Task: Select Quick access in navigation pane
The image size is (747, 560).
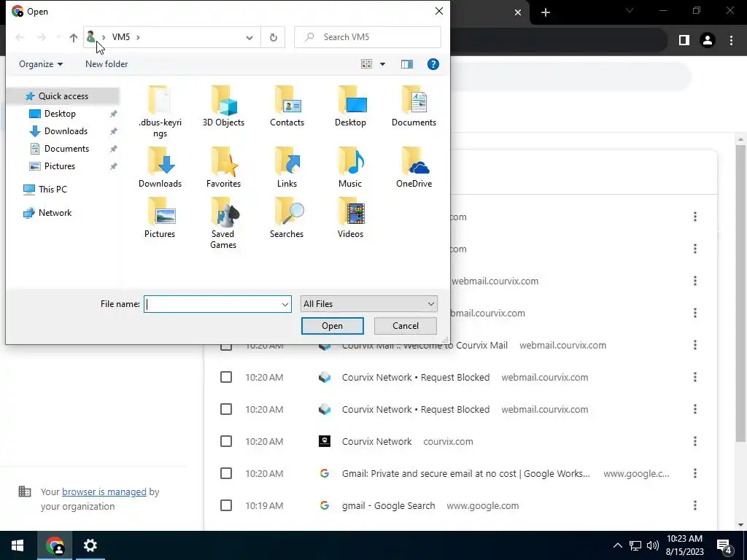Action: point(63,96)
